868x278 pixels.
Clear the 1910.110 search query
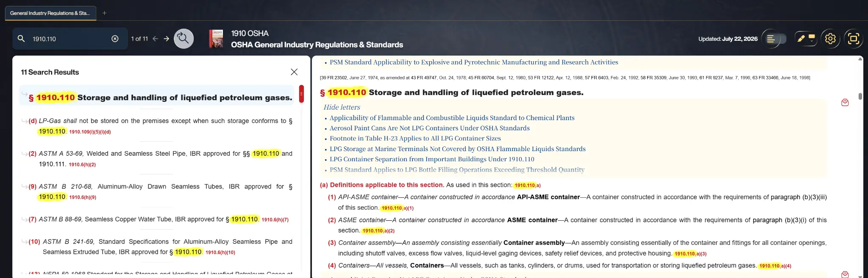[x=115, y=39]
